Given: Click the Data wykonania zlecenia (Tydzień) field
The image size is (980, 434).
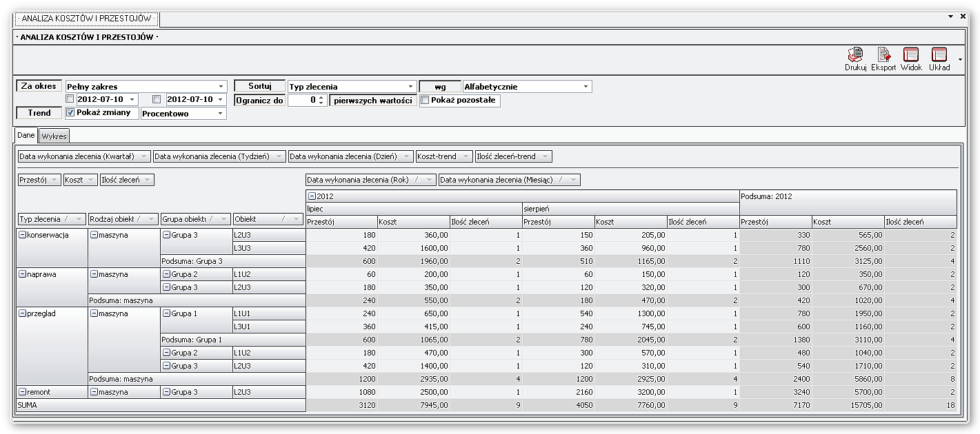Looking at the screenshot, I should [x=219, y=156].
